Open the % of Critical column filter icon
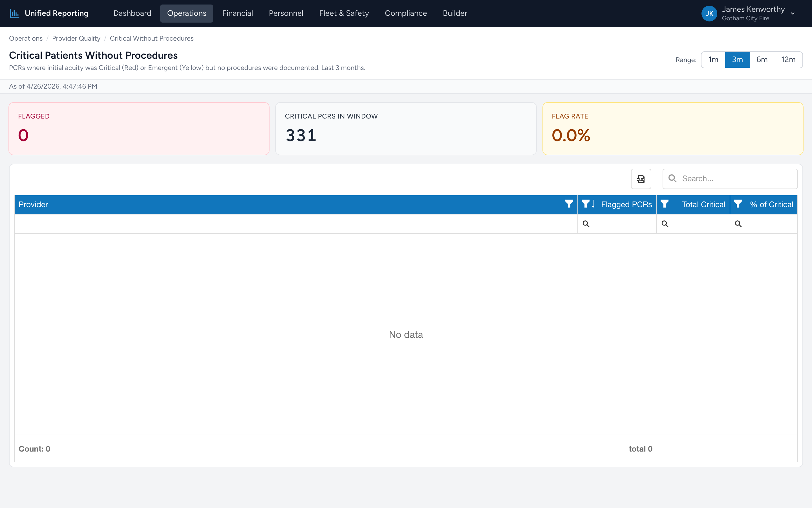 tap(738, 204)
